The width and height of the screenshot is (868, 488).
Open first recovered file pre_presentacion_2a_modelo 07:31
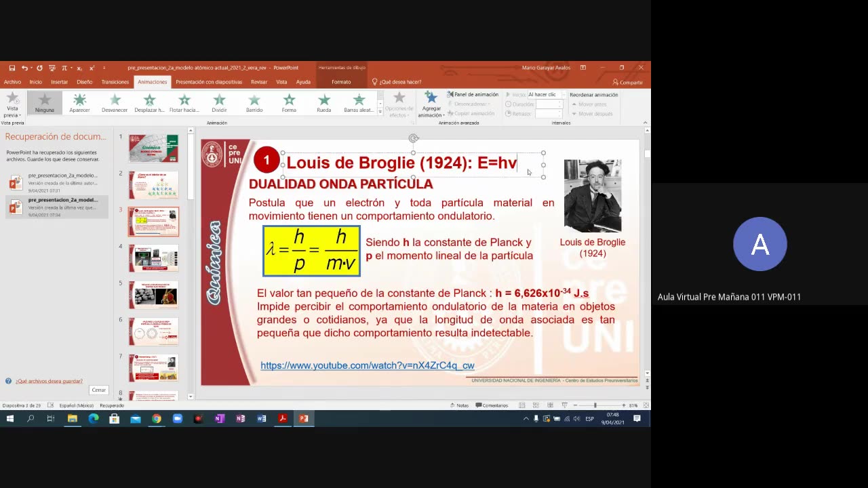pyautogui.click(x=56, y=182)
